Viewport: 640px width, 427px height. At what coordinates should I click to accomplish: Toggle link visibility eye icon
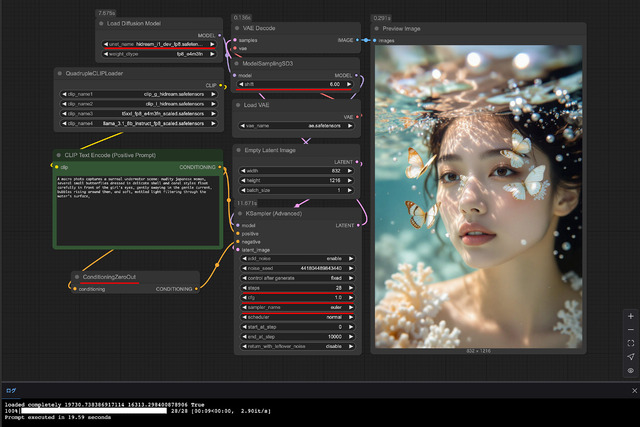point(630,370)
